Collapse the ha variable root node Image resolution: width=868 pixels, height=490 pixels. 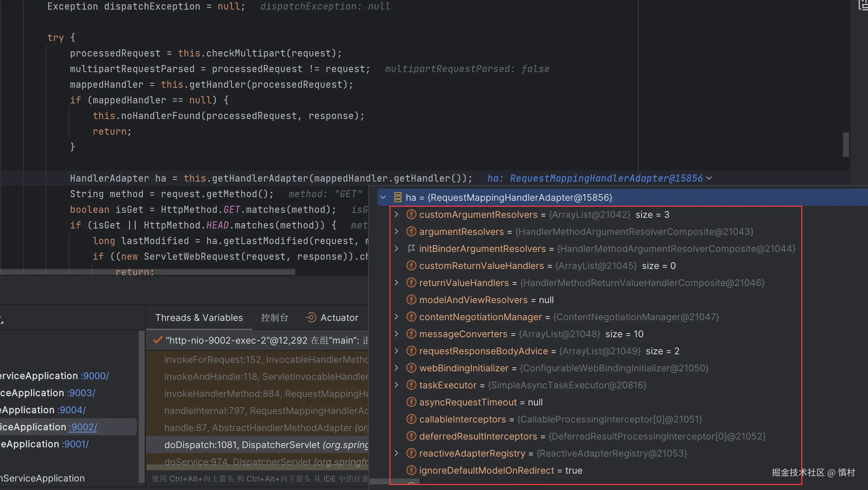pyautogui.click(x=383, y=198)
